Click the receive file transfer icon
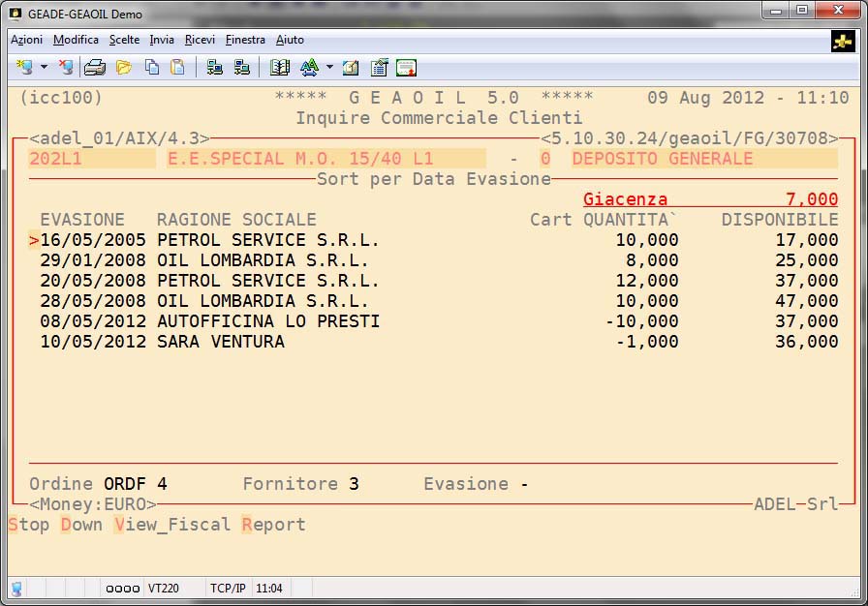868x606 pixels. tap(242, 68)
